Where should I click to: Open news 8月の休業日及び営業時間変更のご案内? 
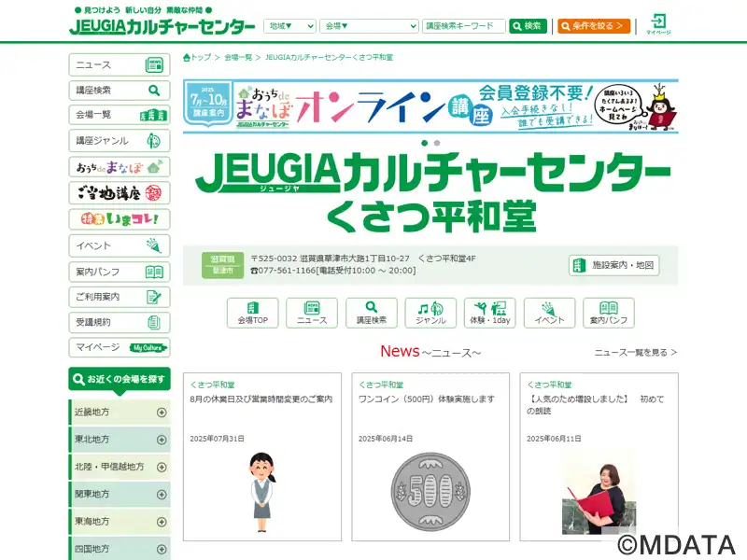(261, 399)
